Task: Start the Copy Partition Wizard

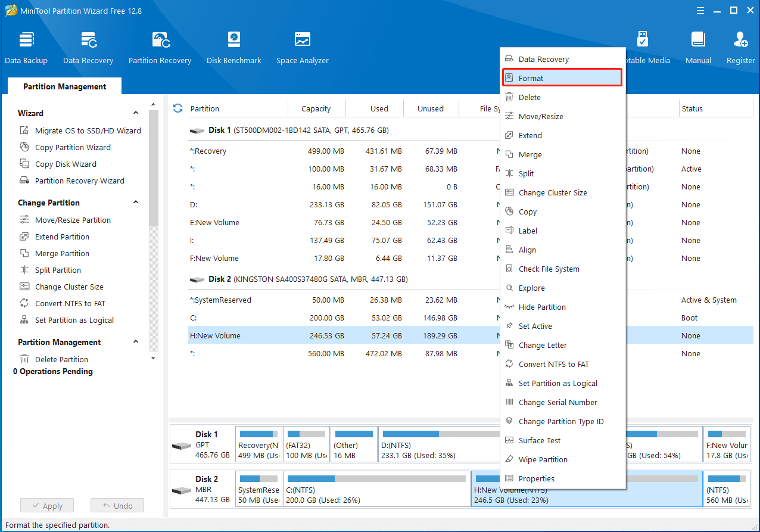Action: (x=66, y=147)
